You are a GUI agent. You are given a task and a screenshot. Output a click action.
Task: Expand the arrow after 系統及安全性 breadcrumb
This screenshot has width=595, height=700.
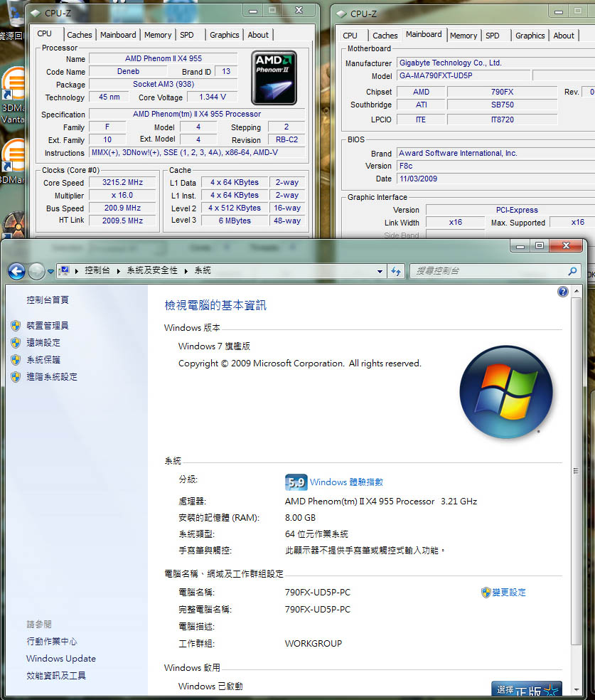[186, 271]
